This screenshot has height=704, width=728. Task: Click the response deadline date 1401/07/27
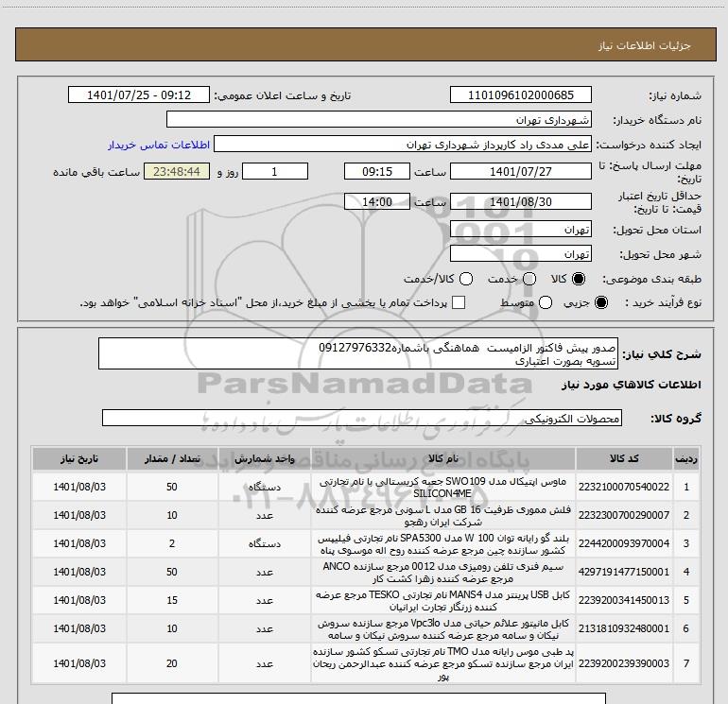click(x=520, y=171)
